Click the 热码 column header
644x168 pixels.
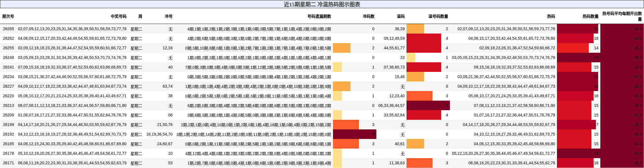coord(551,16)
